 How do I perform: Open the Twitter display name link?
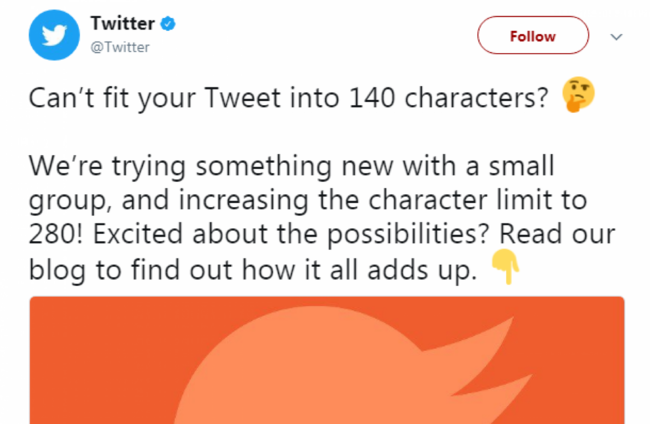[x=121, y=24]
